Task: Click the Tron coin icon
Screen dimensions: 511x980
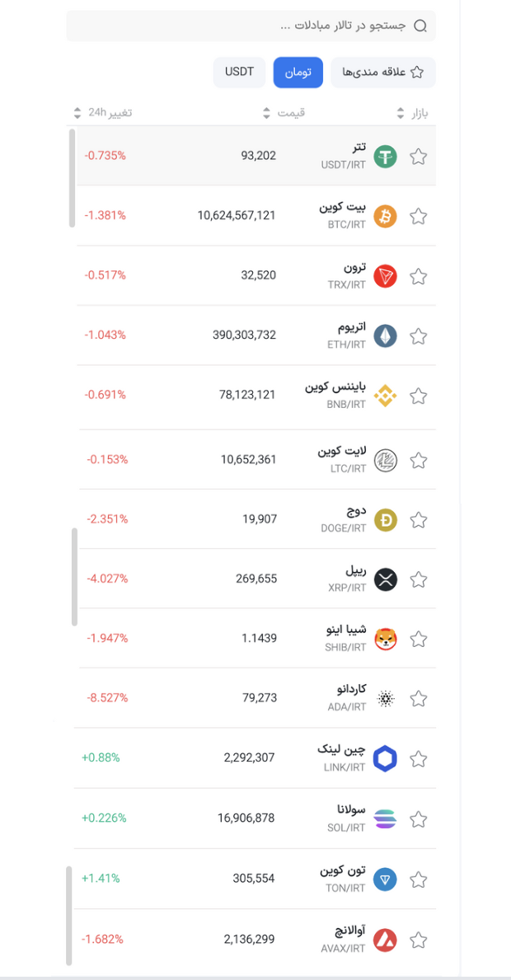Action: coord(384,276)
